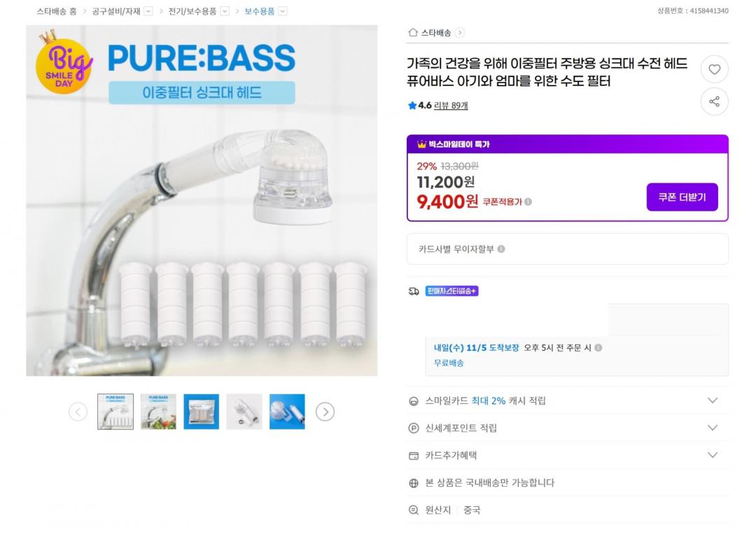Go to 스타배송 홈 breadcrumb
Image resolution: width=756 pixels, height=535 pixels.
click(x=57, y=11)
